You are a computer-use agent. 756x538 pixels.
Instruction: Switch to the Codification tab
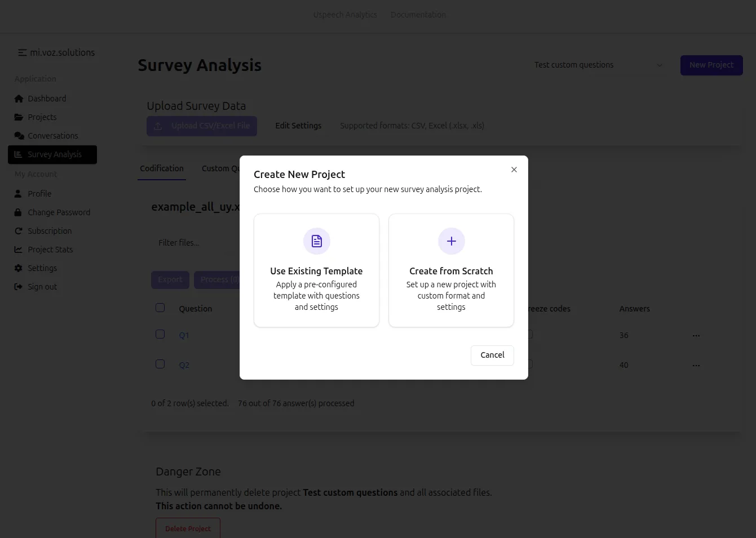[x=162, y=168]
